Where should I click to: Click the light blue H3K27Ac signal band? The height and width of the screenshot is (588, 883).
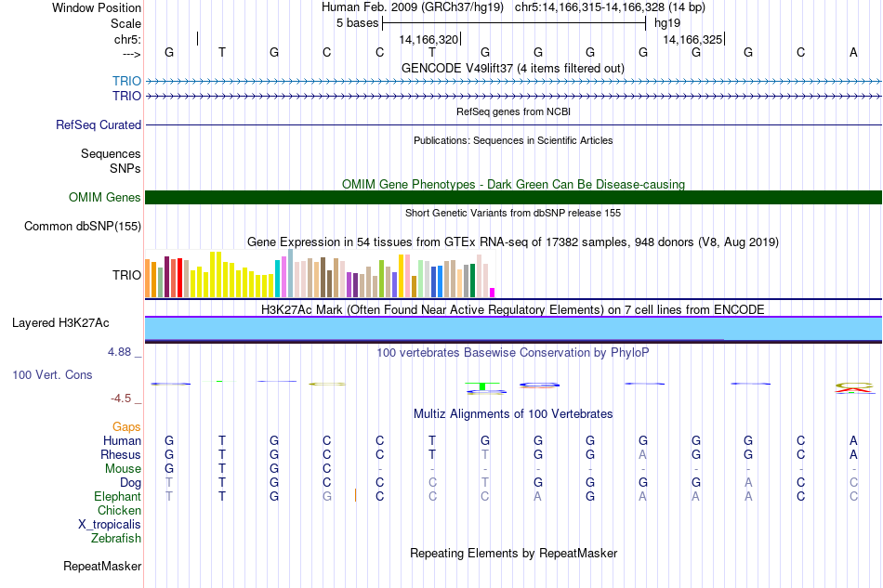click(513, 329)
